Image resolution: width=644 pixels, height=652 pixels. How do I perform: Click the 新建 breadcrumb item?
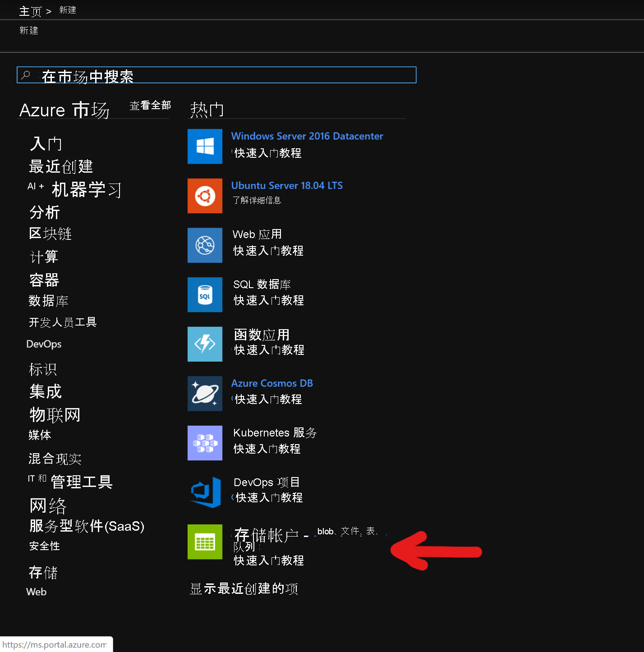(x=68, y=10)
